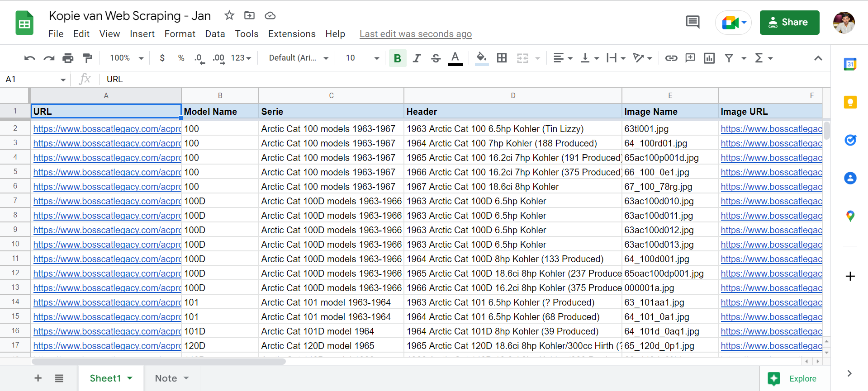Screen dimensions: 868x391
Task: Print the spreadsheet
Action: [x=68, y=58]
